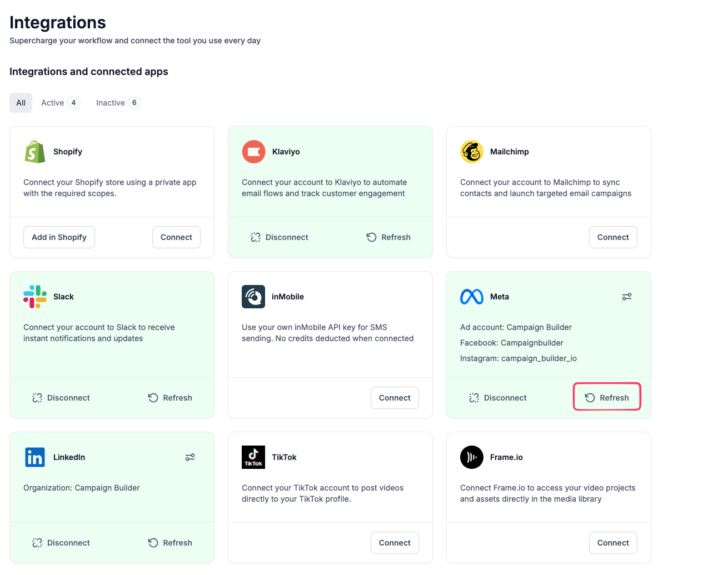Viewport: 728px width, 575px height.
Task: Click the Meta infinity logo
Action: click(472, 297)
